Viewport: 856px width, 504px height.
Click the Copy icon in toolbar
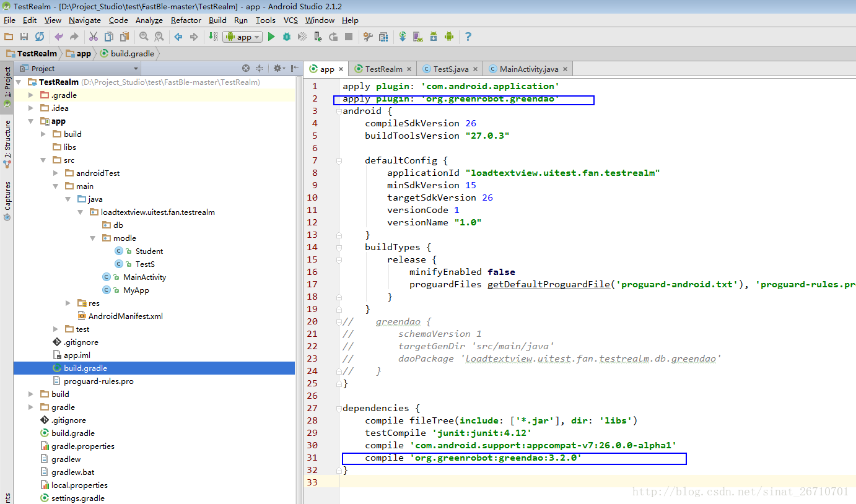click(109, 37)
